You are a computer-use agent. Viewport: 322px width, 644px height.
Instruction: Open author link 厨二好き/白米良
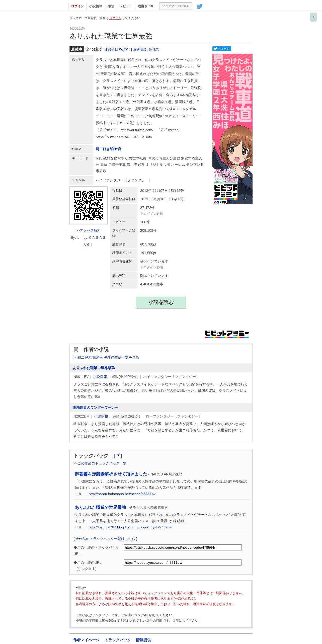[109, 149]
